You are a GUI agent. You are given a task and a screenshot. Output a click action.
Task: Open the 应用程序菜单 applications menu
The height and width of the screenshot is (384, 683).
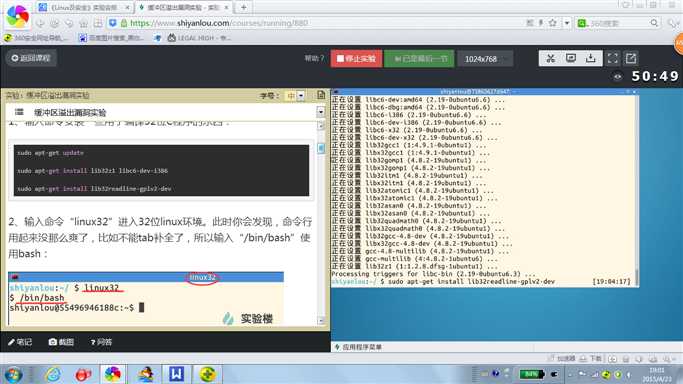[358, 347]
